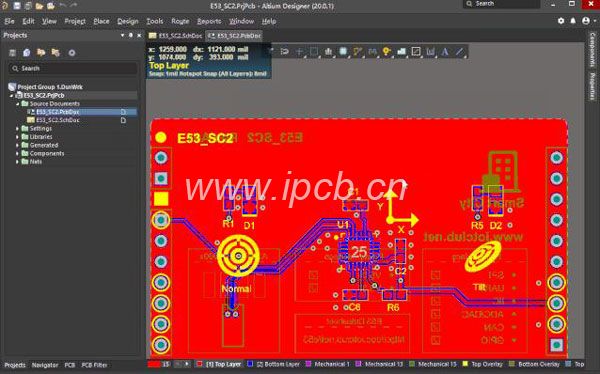Expand the Settings folder

pyautogui.click(x=17, y=129)
